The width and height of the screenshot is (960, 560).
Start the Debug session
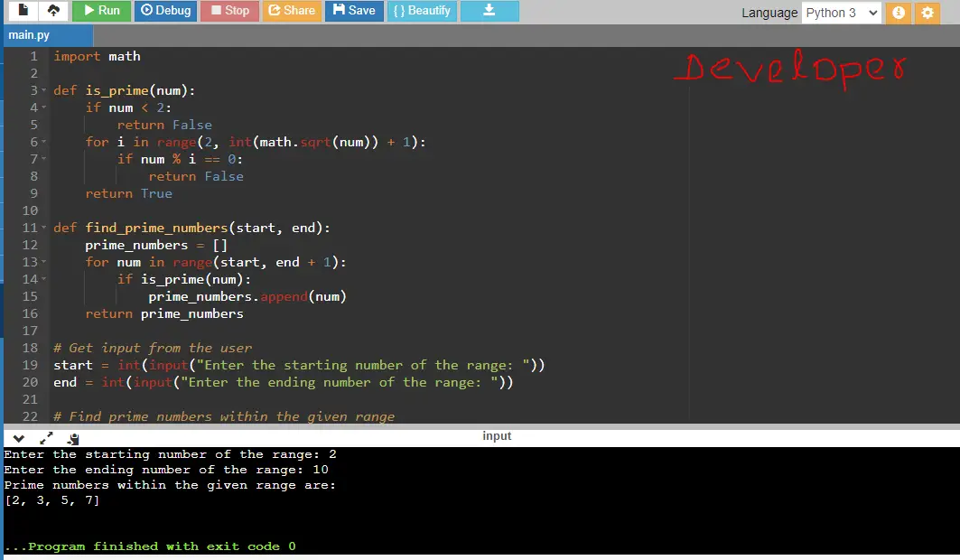[x=165, y=11]
